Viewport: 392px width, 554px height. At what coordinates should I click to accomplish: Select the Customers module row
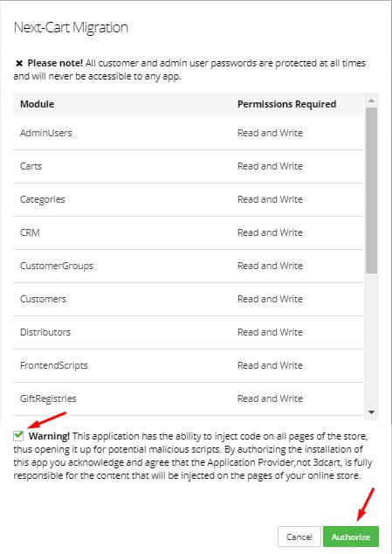(189, 299)
